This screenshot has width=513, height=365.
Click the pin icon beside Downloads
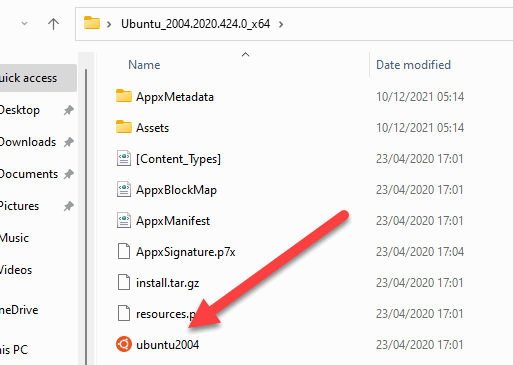coord(69,142)
